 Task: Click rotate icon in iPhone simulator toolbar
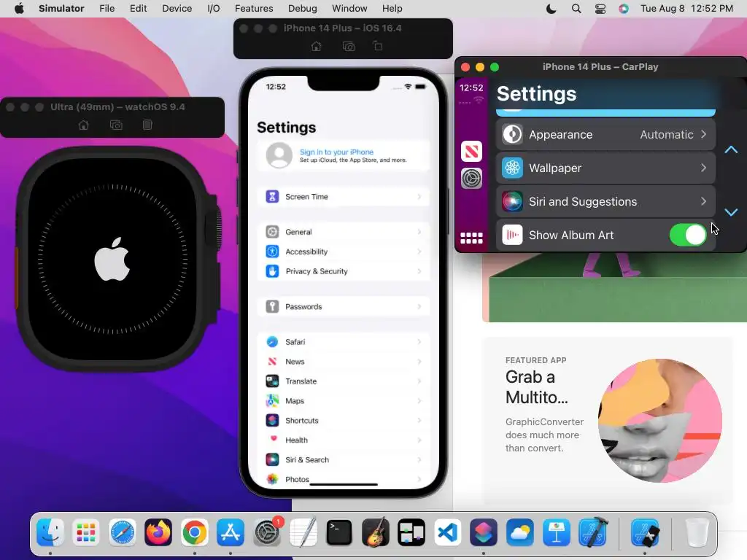click(x=378, y=46)
